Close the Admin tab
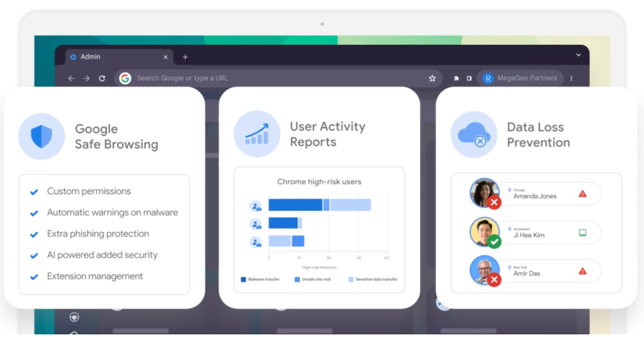 [165, 57]
